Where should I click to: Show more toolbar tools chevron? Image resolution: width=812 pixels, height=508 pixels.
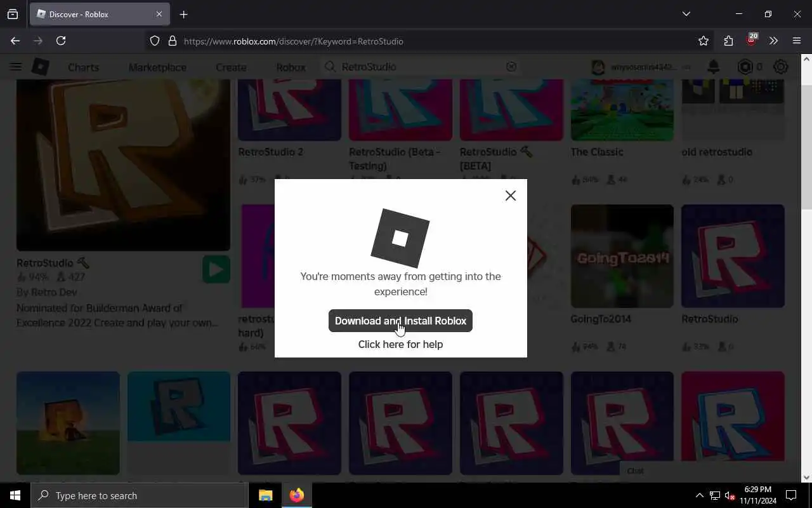click(773, 41)
